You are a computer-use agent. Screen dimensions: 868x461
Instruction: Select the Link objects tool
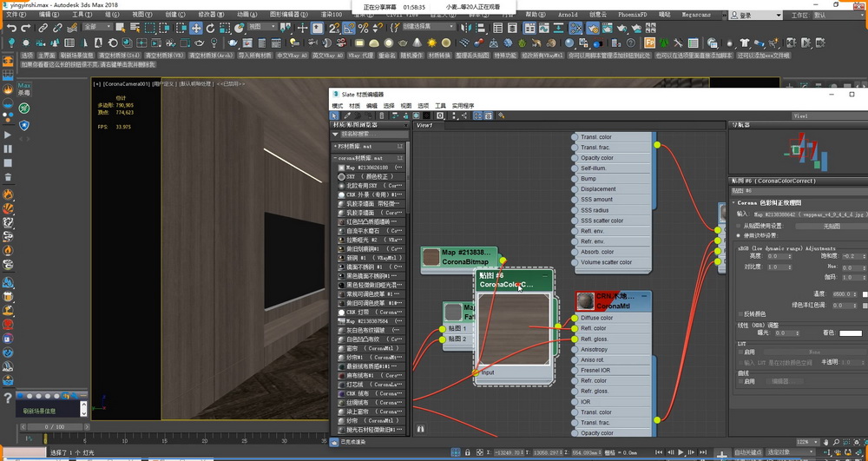pyautogui.click(x=43, y=28)
